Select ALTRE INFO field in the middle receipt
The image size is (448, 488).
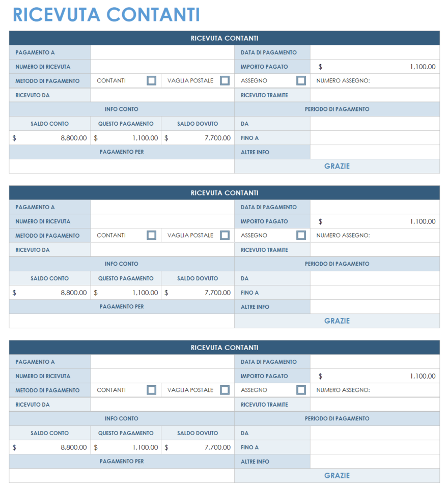[374, 307]
